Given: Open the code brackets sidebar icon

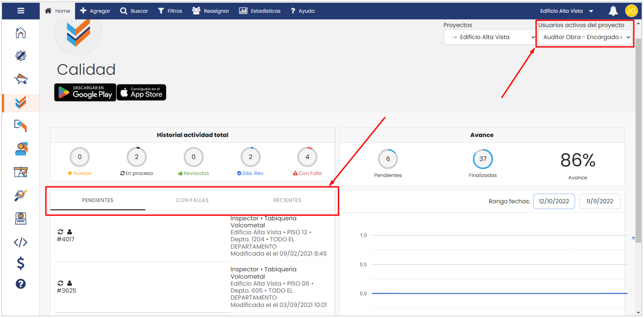Looking at the screenshot, I should click(21, 242).
